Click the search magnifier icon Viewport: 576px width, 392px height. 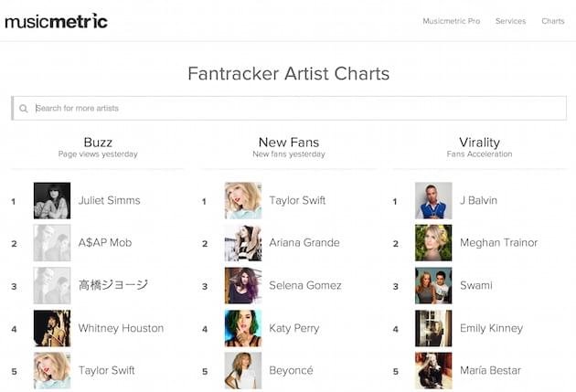point(24,108)
